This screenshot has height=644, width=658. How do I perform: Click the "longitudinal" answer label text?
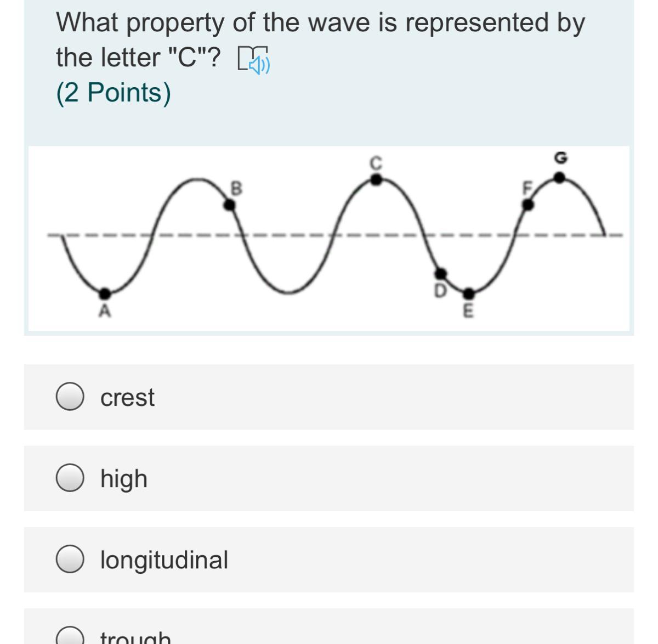pyautogui.click(x=164, y=560)
